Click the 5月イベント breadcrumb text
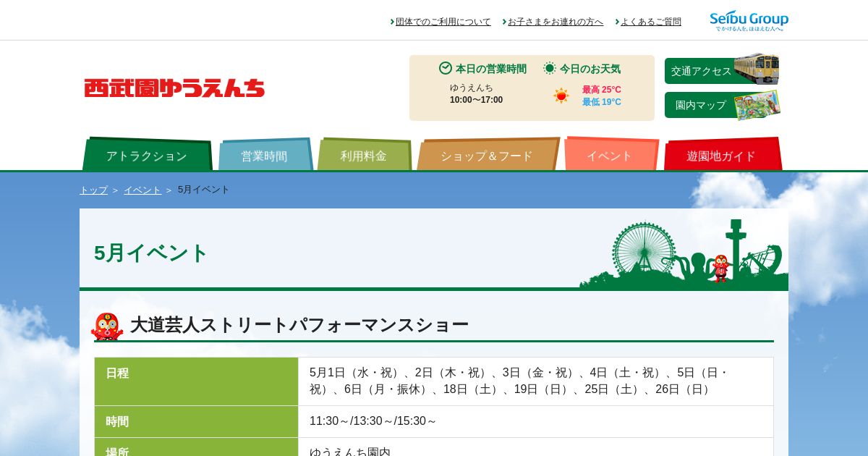Screen dimensions: 868x456 tap(203, 190)
